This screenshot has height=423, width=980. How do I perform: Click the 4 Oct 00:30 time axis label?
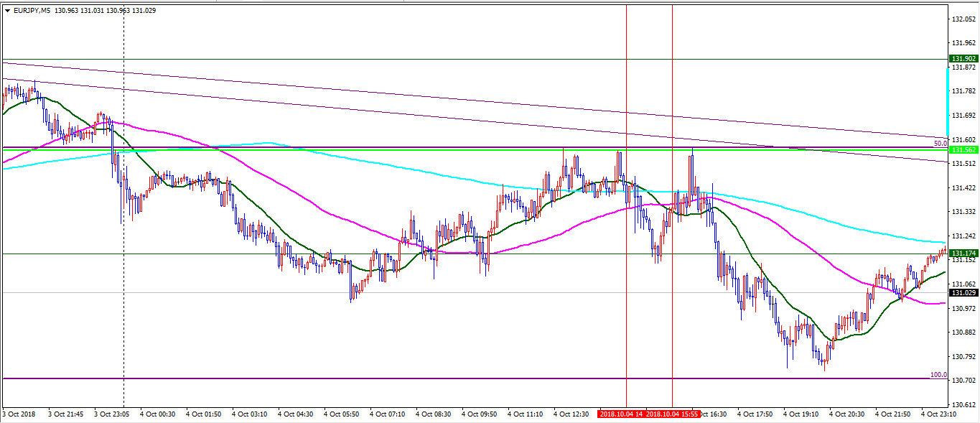pyautogui.click(x=158, y=414)
